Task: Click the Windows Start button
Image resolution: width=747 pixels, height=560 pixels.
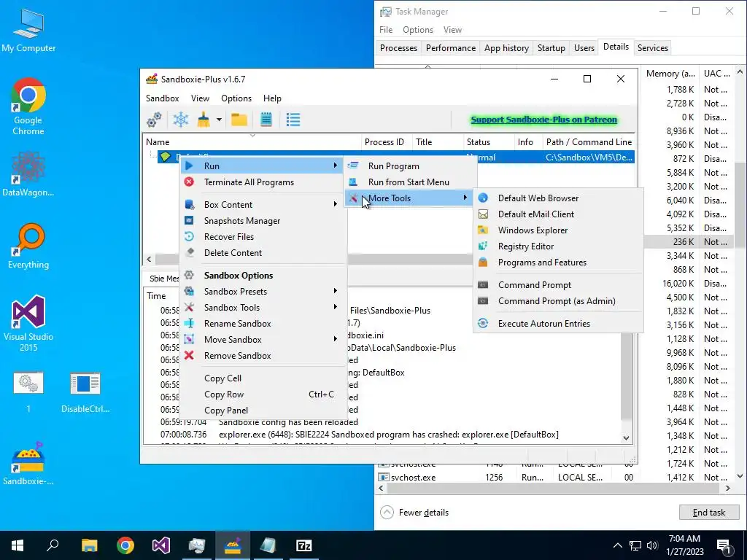Action: click(18, 545)
